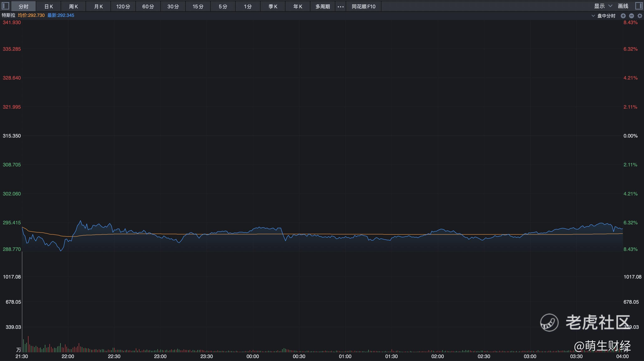Image resolution: width=644 pixels, height=361 pixels.
Task: Switch to the 日K daily chart tab
Action: pos(48,6)
